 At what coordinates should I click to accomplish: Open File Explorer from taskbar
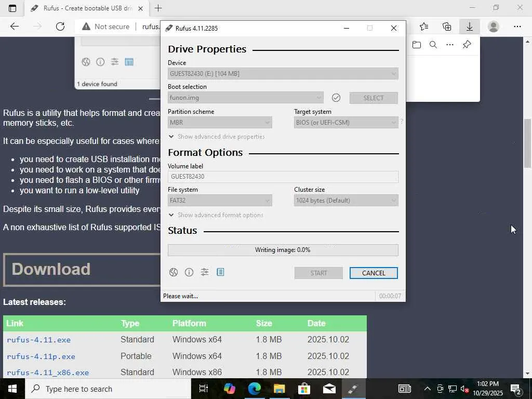pyautogui.click(x=279, y=389)
